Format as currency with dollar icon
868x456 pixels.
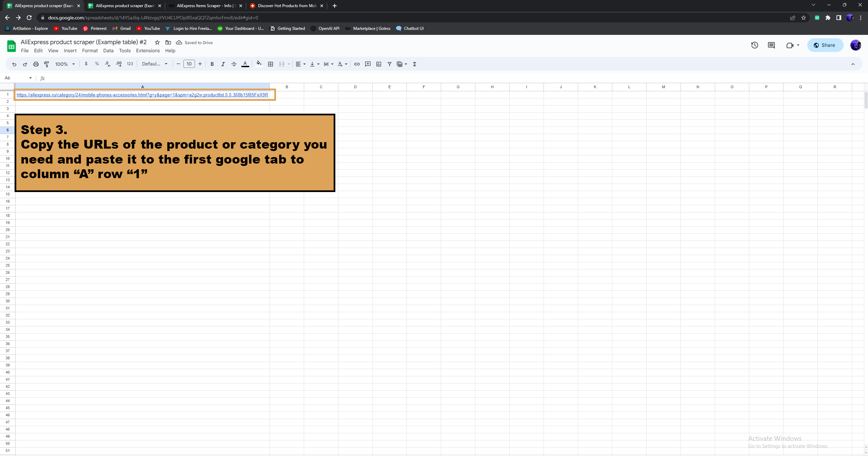click(86, 64)
